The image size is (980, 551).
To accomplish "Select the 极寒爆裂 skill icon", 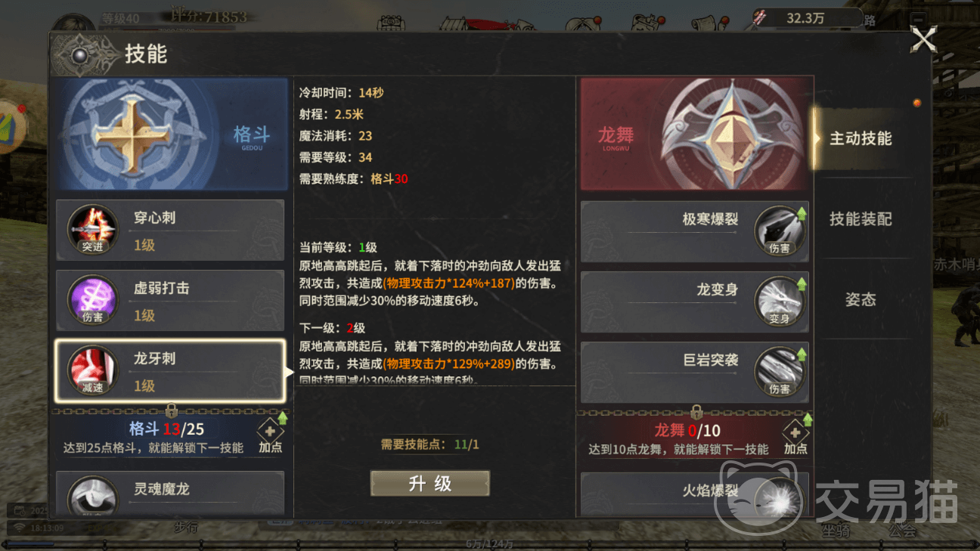I will [779, 231].
